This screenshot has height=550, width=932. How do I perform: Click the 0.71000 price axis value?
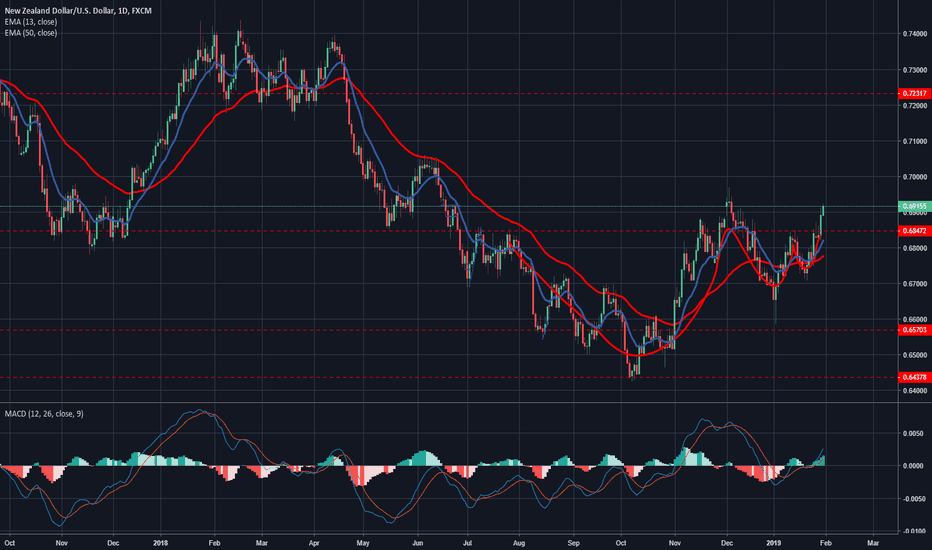point(914,142)
